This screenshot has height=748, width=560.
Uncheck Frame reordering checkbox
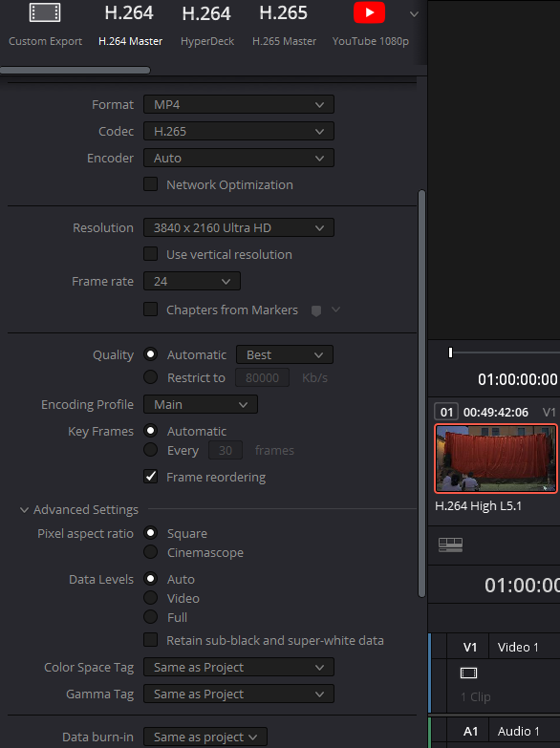[151, 477]
